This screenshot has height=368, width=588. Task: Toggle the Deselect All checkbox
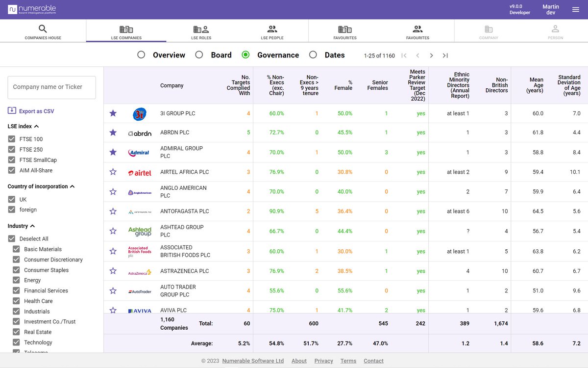(12, 238)
